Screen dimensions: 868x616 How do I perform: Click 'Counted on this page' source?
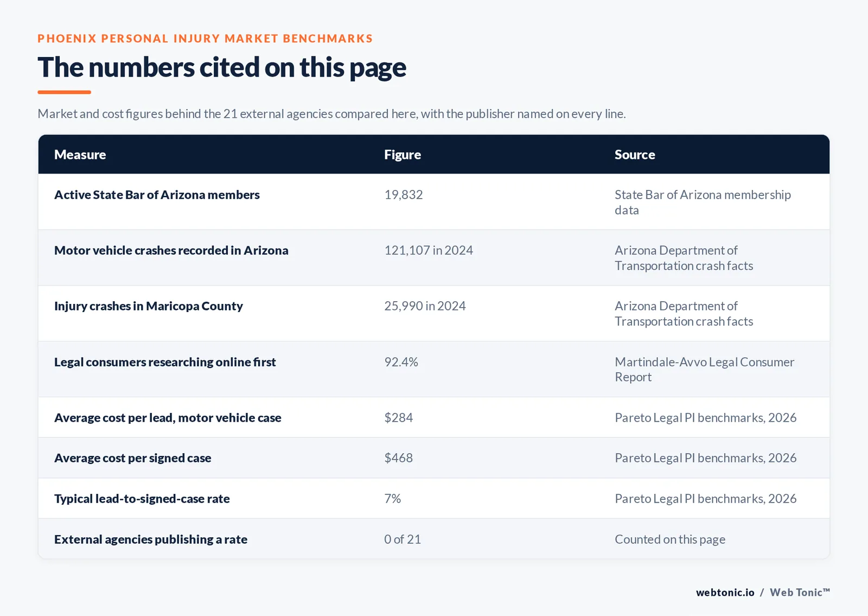[670, 539]
